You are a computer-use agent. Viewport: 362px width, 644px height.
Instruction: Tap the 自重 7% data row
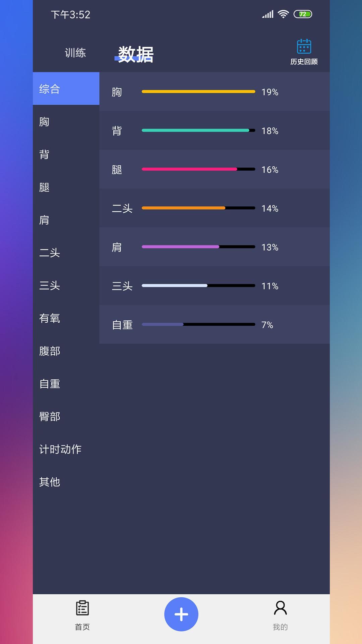215,324
